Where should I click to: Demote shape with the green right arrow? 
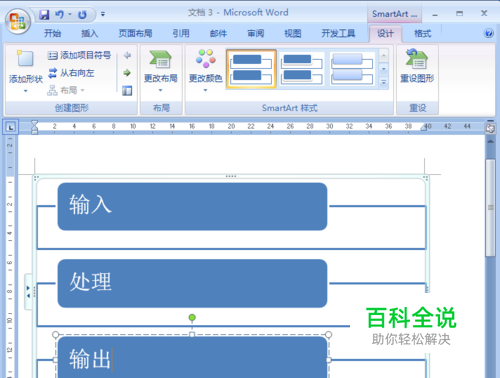pyautogui.click(x=127, y=73)
